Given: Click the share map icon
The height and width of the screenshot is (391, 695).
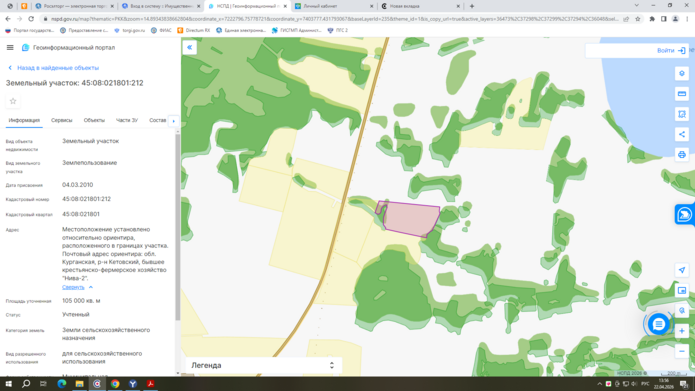Looking at the screenshot, I should click(682, 134).
